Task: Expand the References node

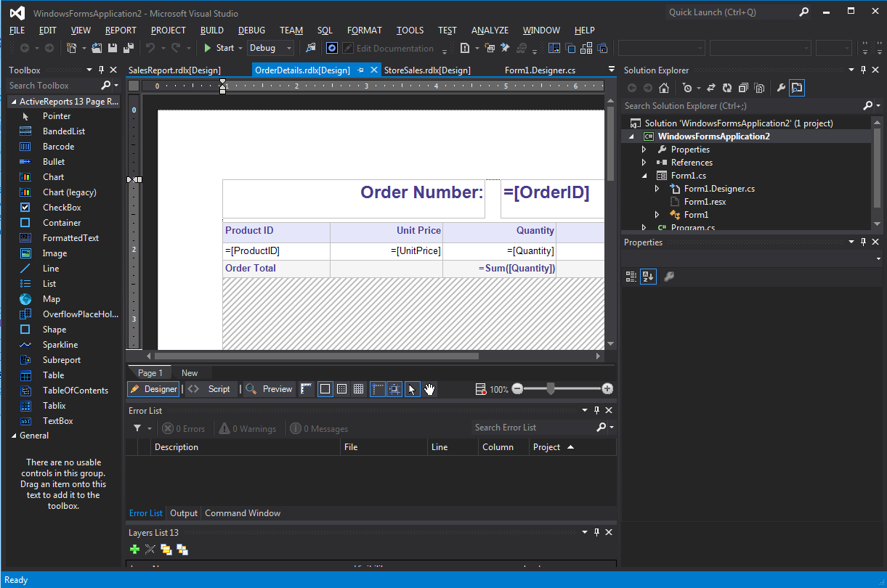Action: [x=644, y=163]
